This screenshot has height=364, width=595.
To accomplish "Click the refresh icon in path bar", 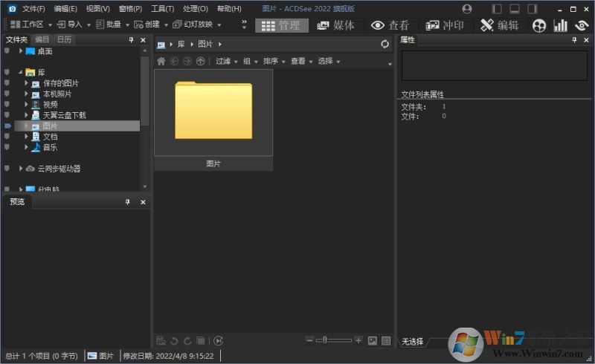I will (x=385, y=45).
